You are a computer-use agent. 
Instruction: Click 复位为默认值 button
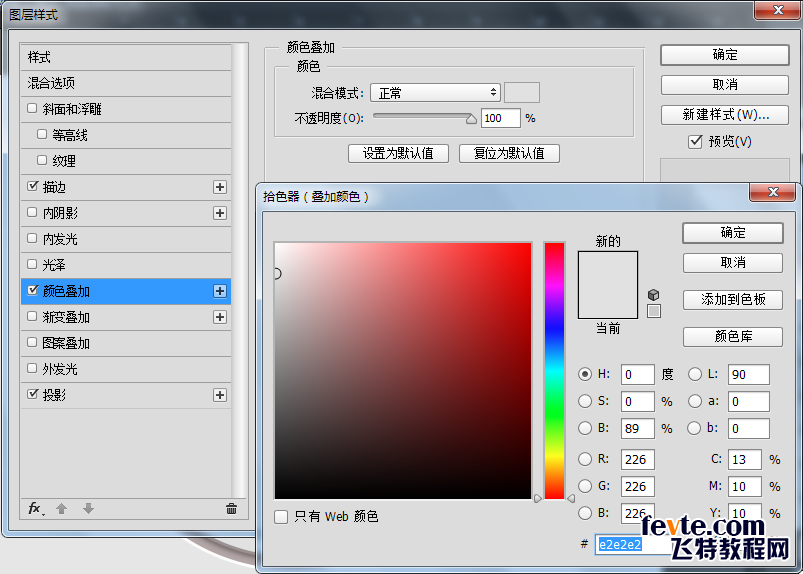[x=509, y=153]
